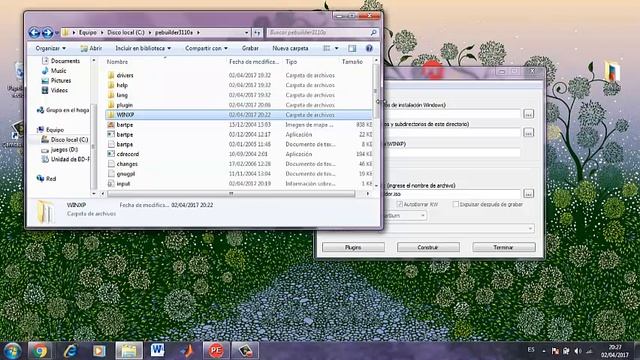Browse for Windows installation source folder

tap(528, 114)
